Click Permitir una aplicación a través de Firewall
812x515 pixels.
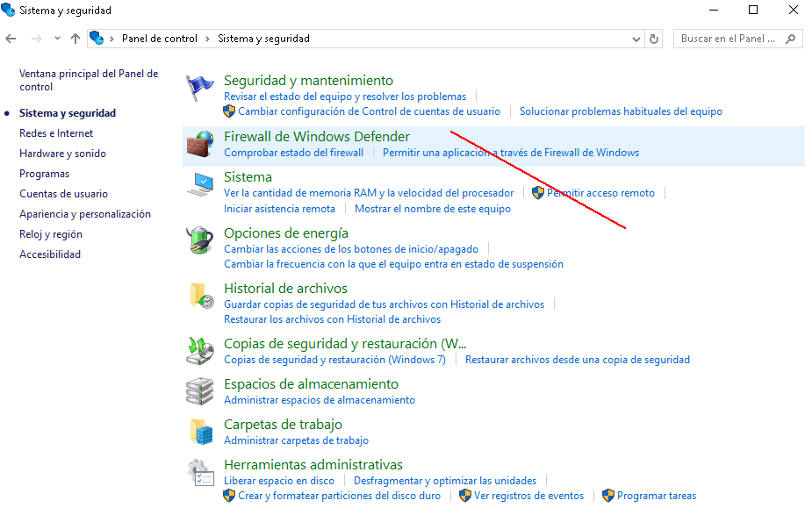click(511, 153)
